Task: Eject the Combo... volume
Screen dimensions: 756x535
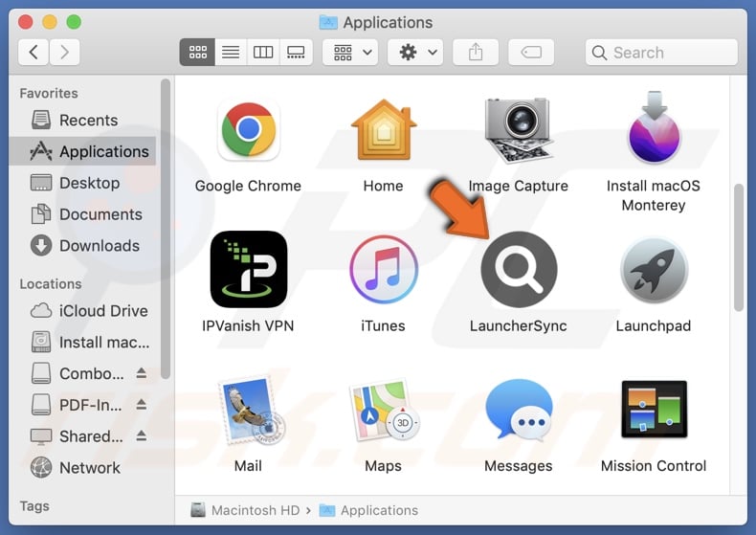Action: coord(142,373)
